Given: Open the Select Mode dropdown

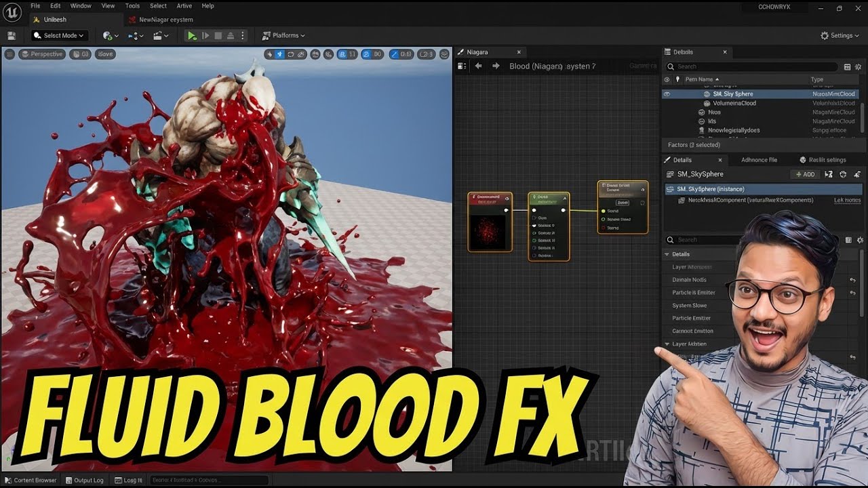Looking at the screenshot, I should (60, 35).
